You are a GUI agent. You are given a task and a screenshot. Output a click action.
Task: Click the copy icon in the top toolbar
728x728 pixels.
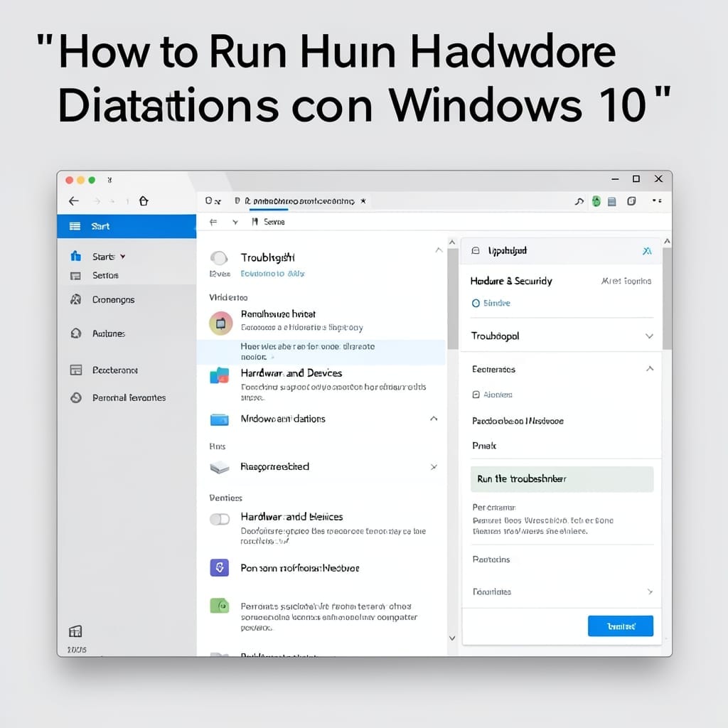[x=631, y=201]
